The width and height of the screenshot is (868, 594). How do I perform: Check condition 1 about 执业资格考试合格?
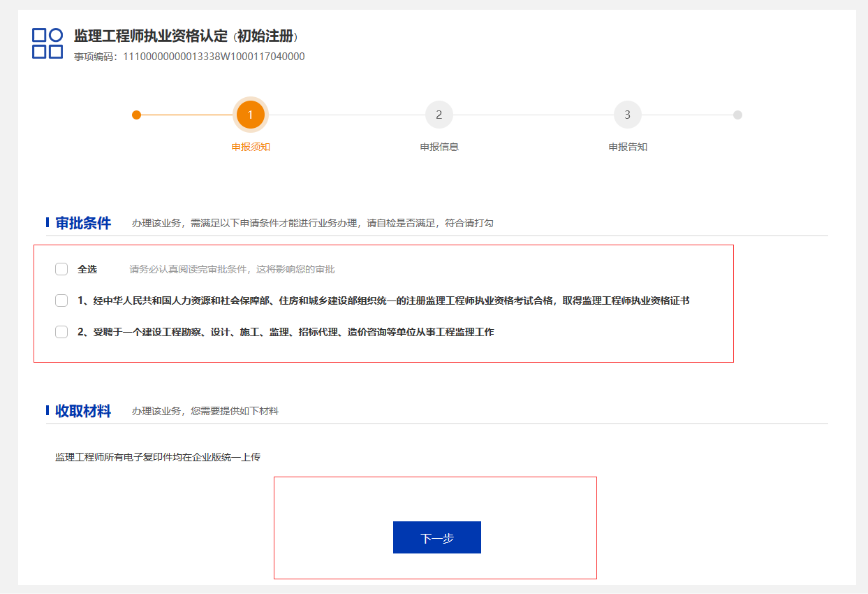(61, 300)
